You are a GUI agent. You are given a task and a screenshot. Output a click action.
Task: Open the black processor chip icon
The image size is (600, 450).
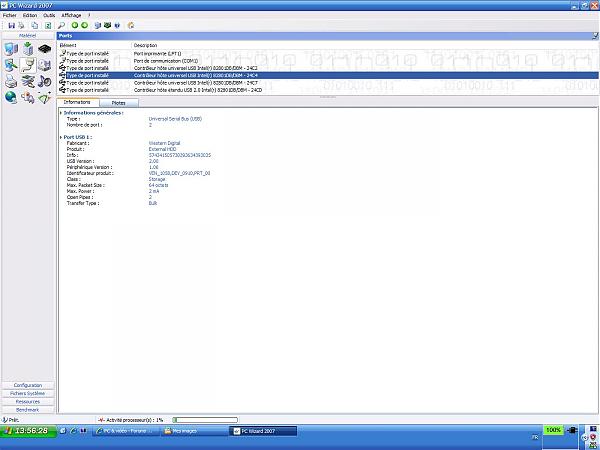(45, 49)
